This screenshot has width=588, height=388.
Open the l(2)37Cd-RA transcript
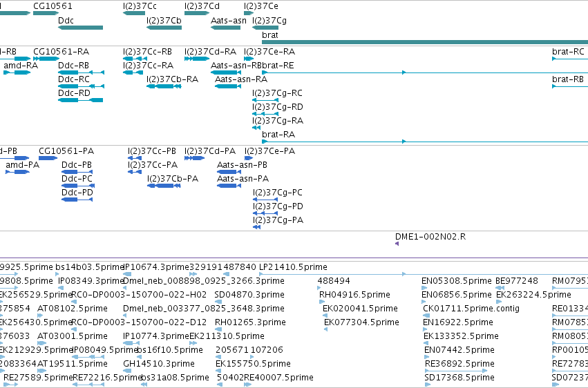197,59
